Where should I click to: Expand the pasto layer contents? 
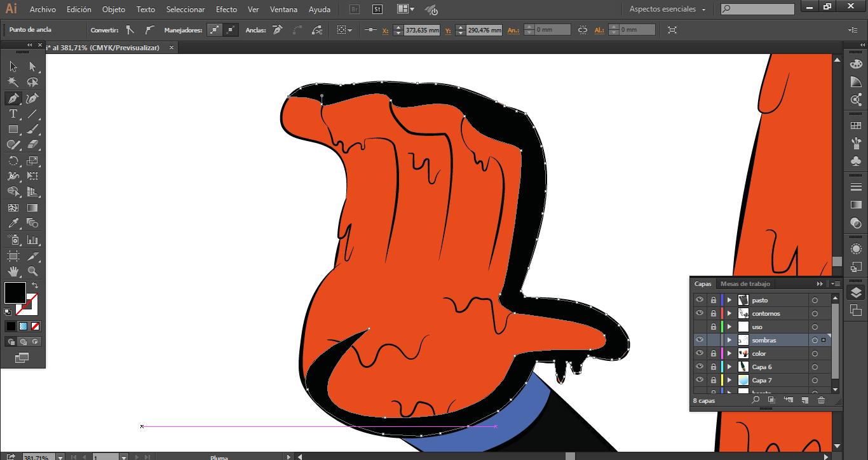coord(729,300)
